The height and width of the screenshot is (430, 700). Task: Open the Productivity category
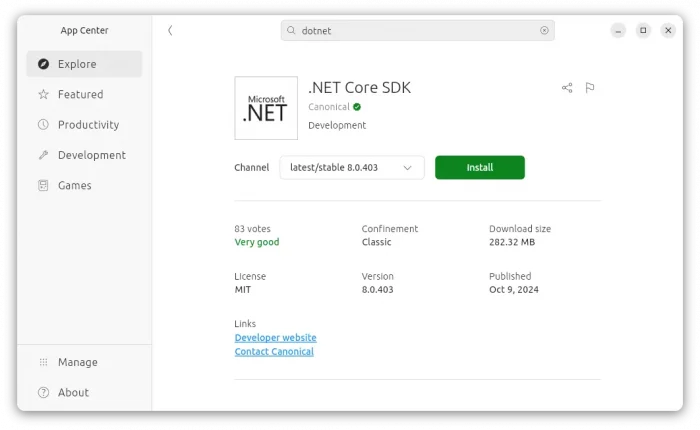tap(84, 125)
